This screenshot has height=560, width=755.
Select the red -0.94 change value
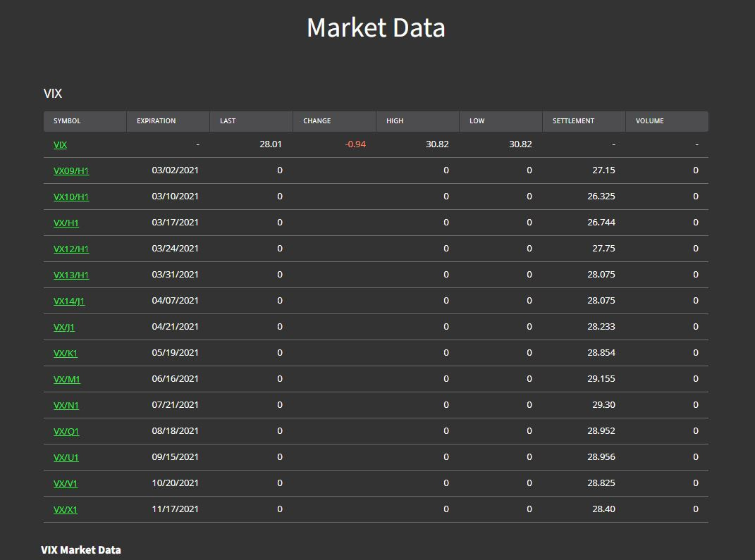click(x=355, y=144)
